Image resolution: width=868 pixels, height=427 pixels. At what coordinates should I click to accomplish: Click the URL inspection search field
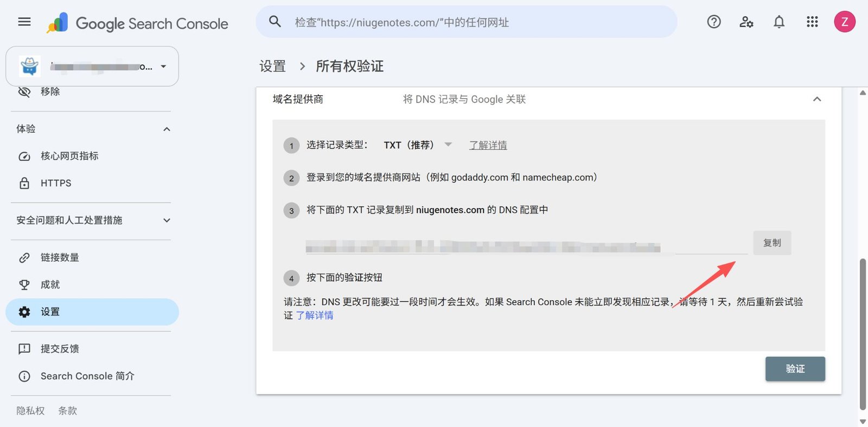click(467, 22)
